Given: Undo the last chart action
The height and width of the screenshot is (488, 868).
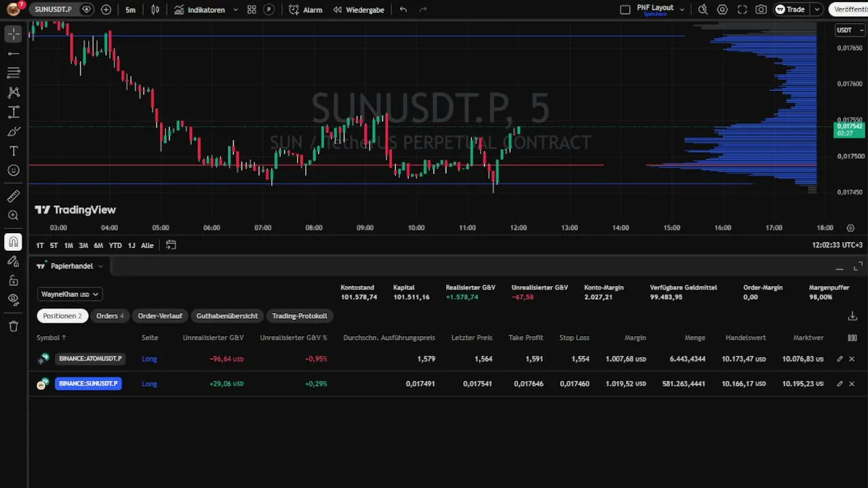Looking at the screenshot, I should coord(403,9).
